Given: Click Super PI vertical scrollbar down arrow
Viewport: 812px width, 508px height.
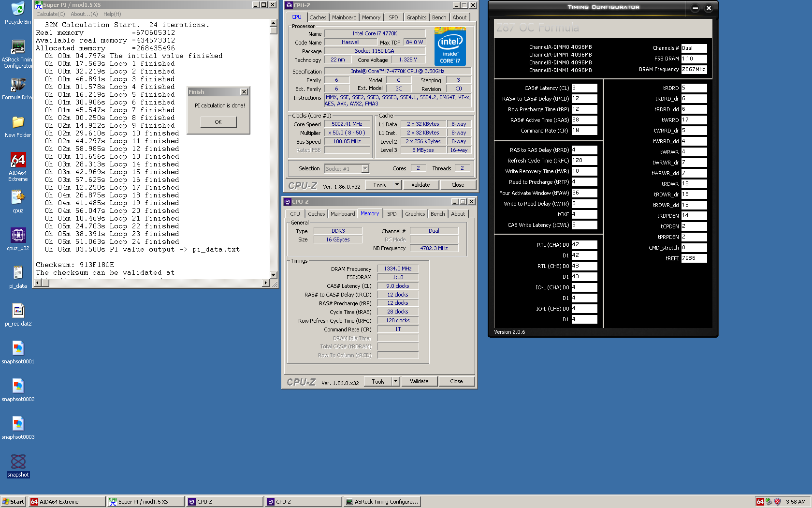Looking at the screenshot, I should coord(273,275).
